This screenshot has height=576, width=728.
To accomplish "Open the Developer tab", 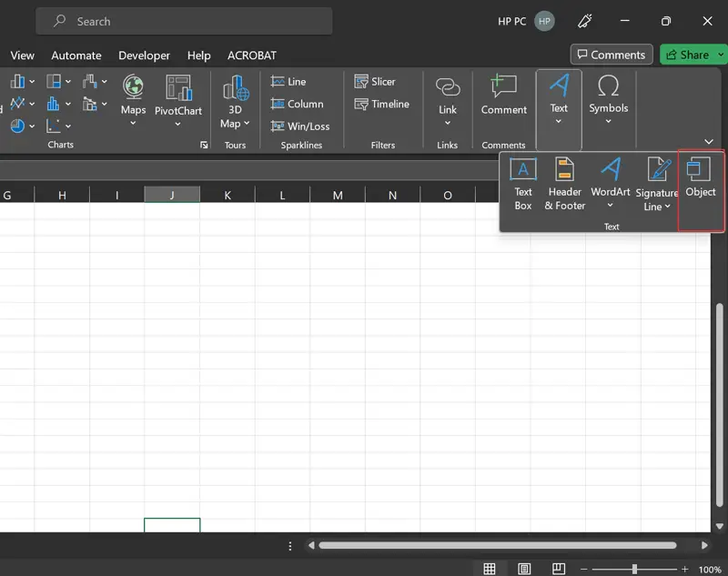I will coord(144,56).
